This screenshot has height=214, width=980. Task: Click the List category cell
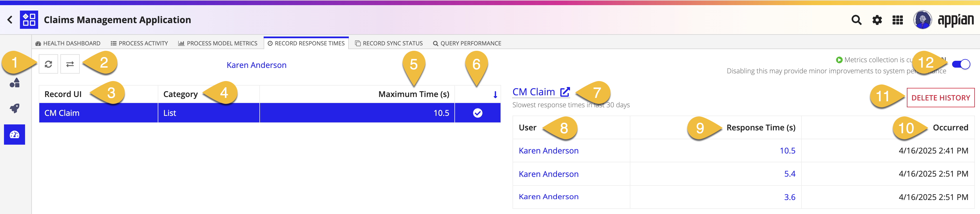(209, 113)
